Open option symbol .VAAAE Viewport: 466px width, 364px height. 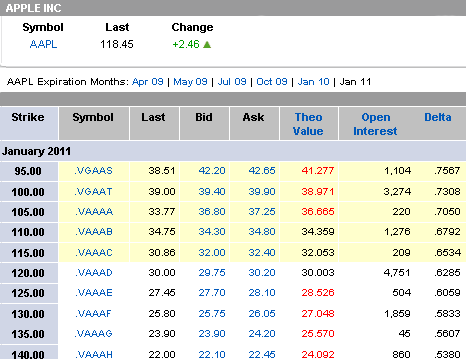(94, 293)
